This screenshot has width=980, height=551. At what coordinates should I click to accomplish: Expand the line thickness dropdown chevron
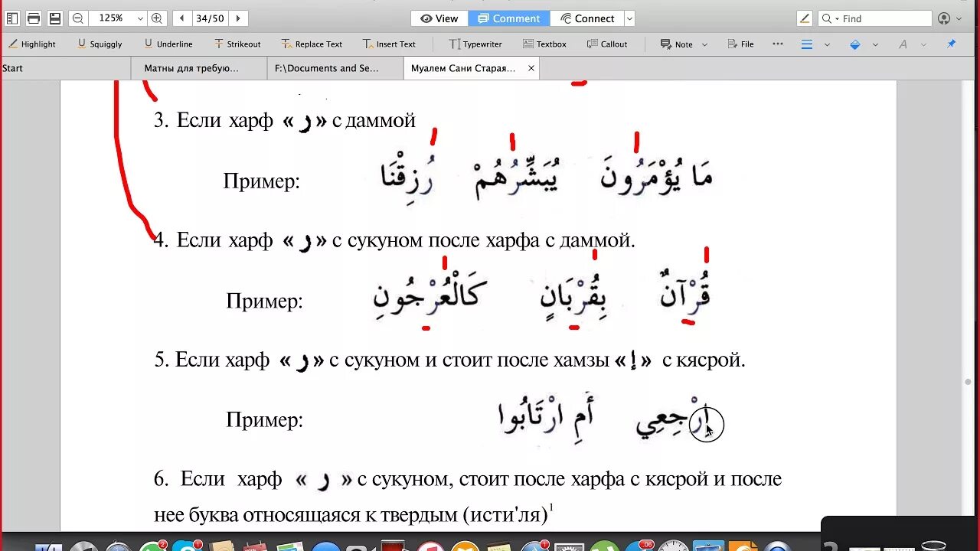click(827, 44)
